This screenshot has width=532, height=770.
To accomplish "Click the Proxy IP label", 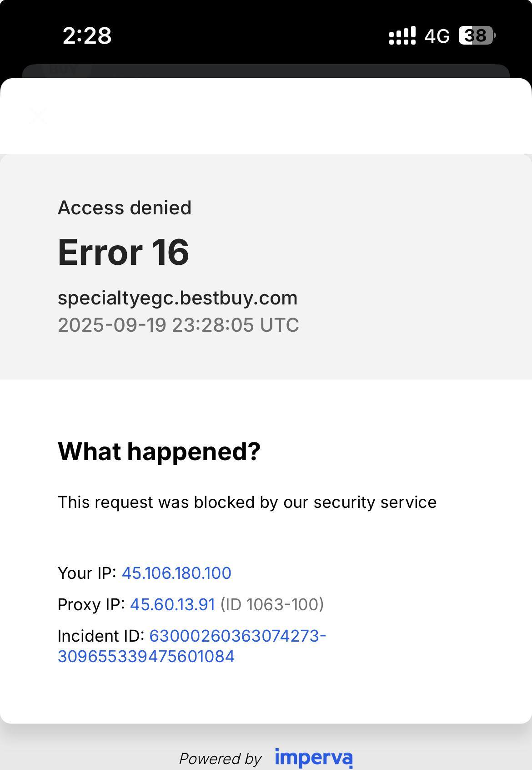I will 91,604.
